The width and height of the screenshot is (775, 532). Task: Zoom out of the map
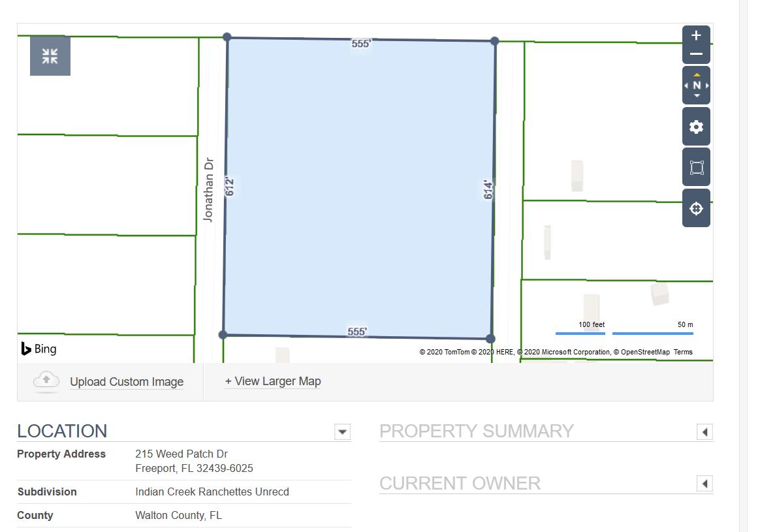coord(696,54)
